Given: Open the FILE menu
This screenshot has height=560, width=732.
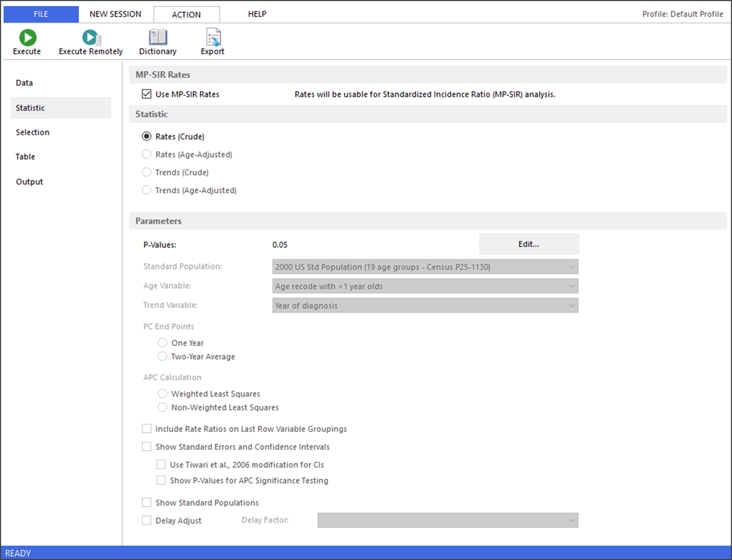Looking at the screenshot, I should click(x=41, y=14).
